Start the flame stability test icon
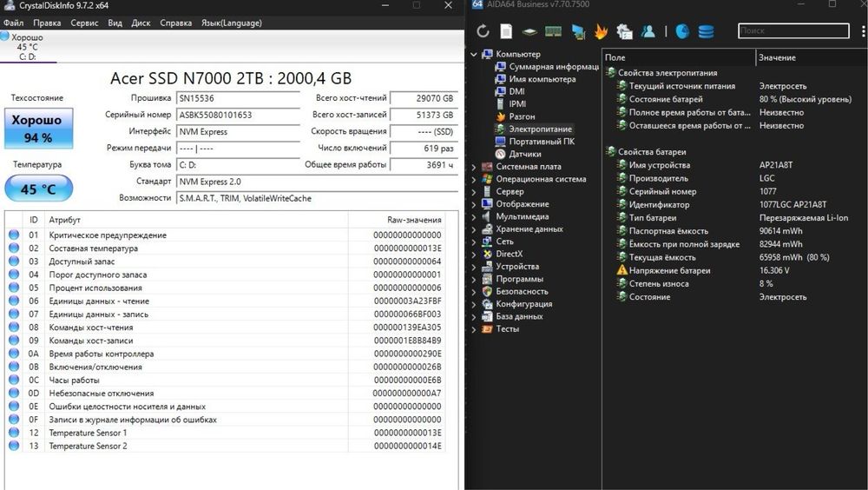The image size is (868, 490). [x=601, y=31]
